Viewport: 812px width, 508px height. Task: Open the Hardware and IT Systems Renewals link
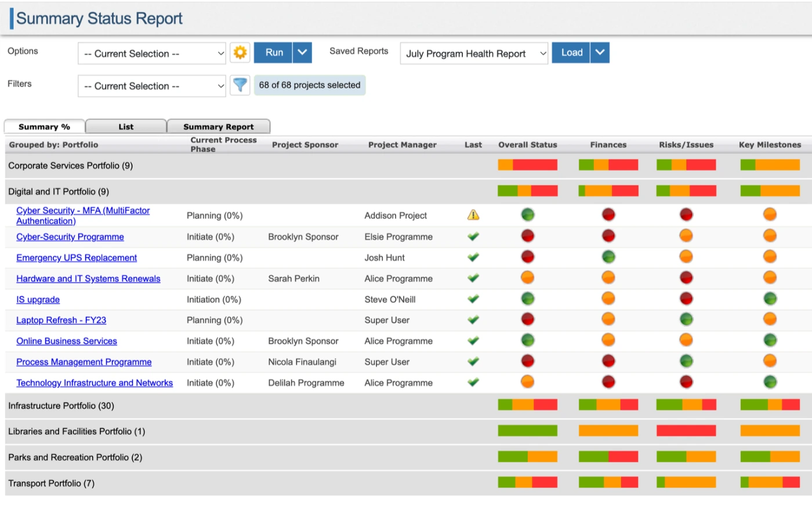88,279
